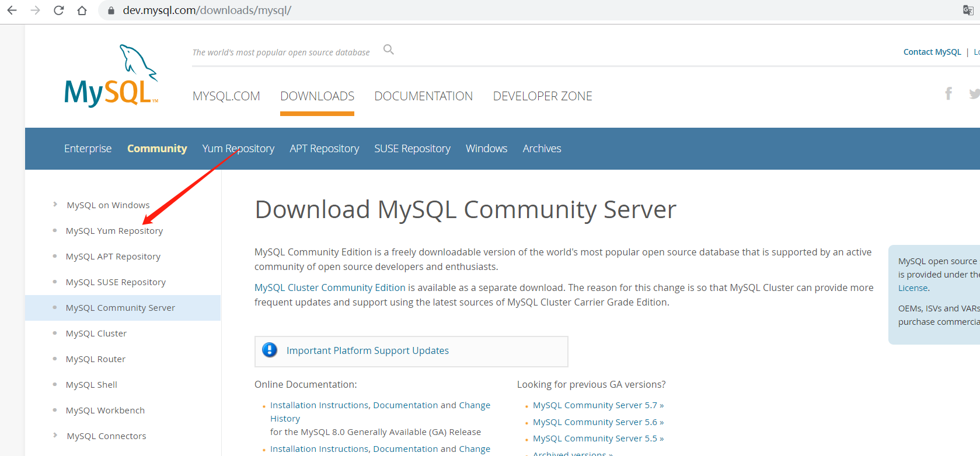Open the DEVELOPER ZONE top menu
Screen dimensions: 980x456
click(542, 96)
